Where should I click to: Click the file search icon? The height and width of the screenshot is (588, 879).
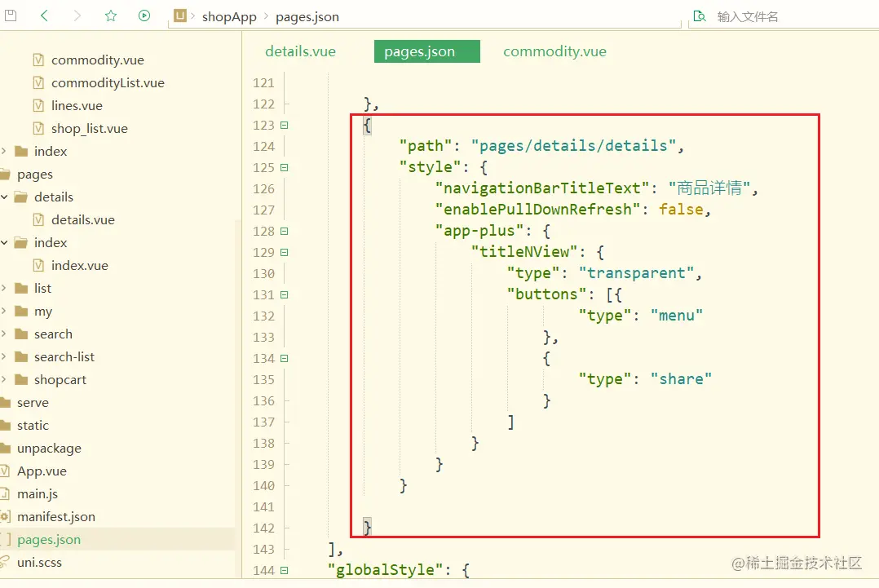700,16
